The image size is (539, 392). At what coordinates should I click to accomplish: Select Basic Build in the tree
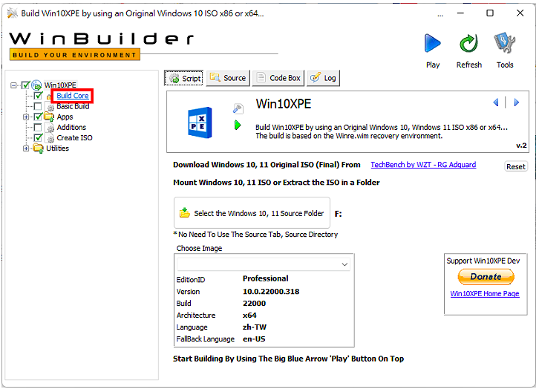pyautogui.click(x=73, y=106)
